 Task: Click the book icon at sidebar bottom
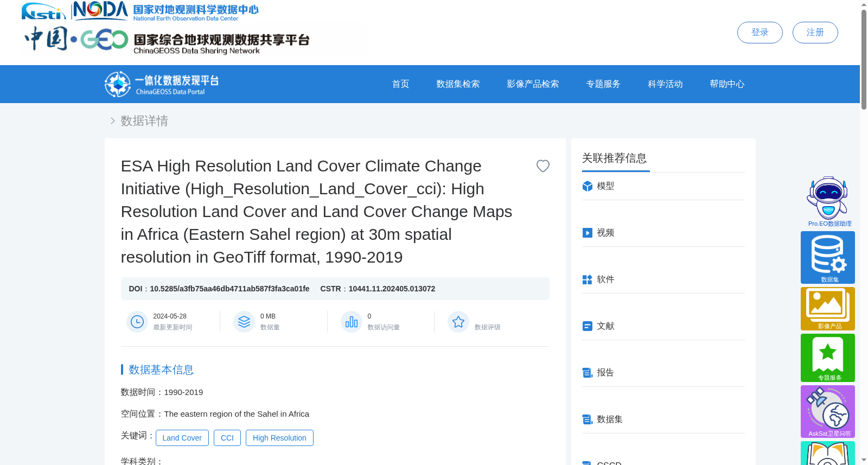pyautogui.click(x=828, y=454)
